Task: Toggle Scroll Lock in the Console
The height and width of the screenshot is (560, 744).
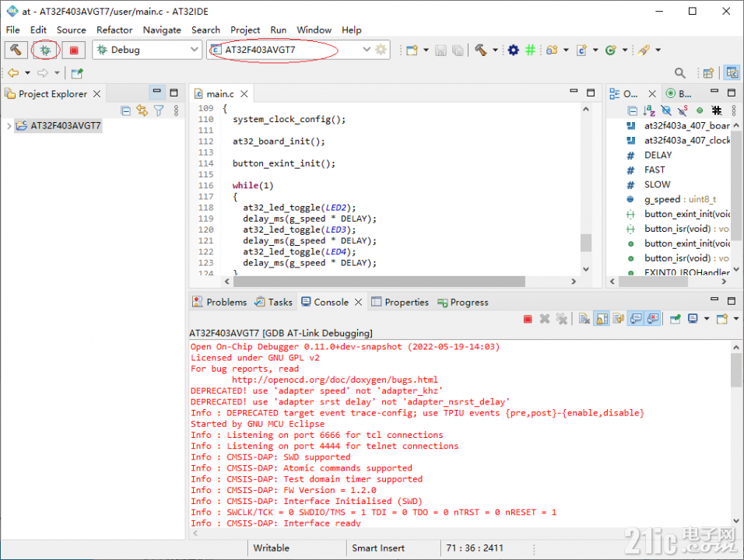Action: pos(602,319)
